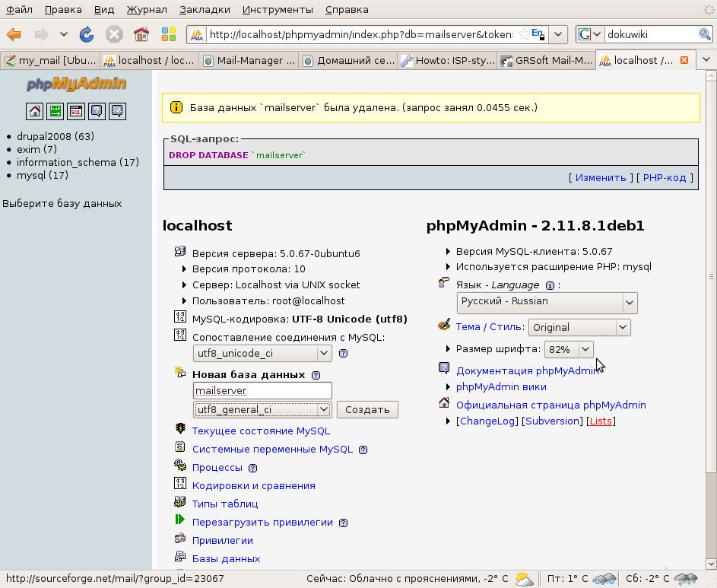Open the Журнал menu

[146, 10]
